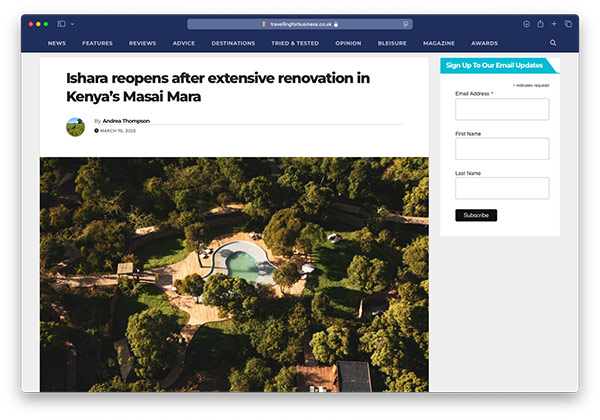Open the downloads icon in toolbar
The image size is (600, 420).
click(x=526, y=23)
